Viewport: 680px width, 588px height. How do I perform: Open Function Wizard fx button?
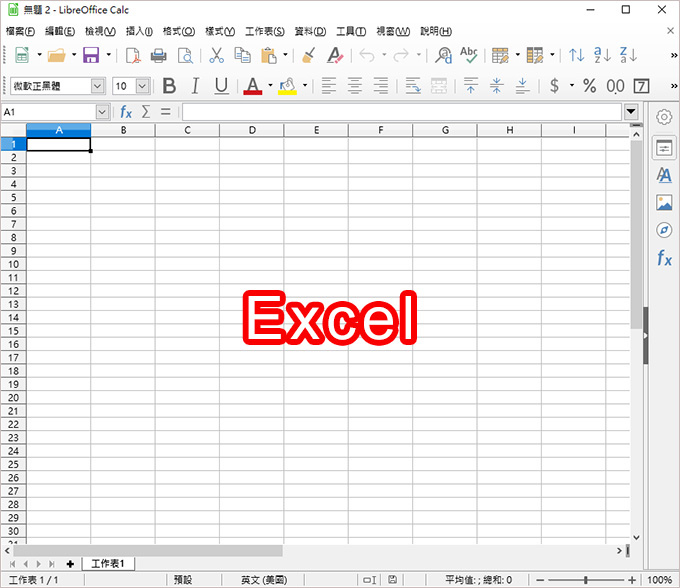126,112
